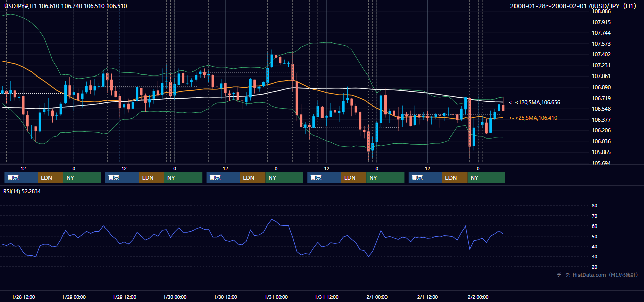Screen dimensions: 644x302
Task: Select the 120 SMA 106.656 label
Action: pyautogui.click(x=535, y=102)
